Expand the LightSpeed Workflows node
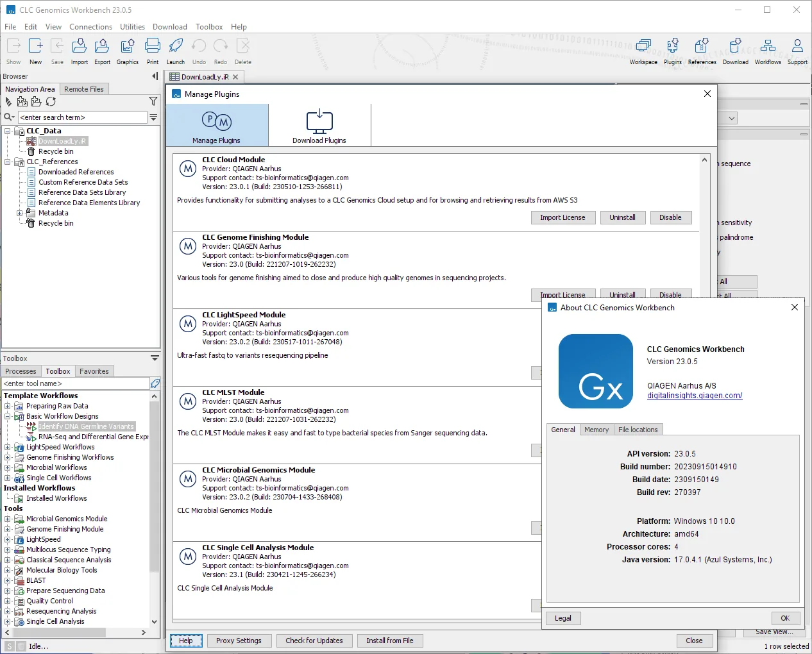Image resolution: width=812 pixels, height=654 pixels. coord(8,447)
